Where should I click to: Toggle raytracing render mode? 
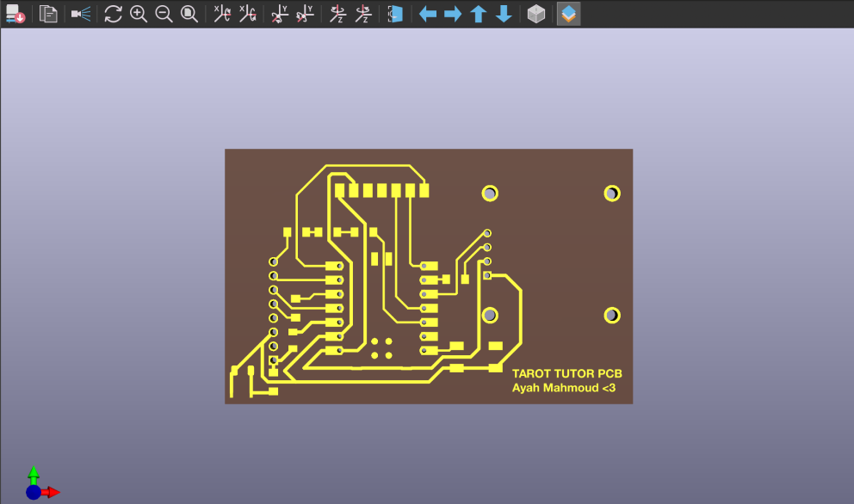pyautogui.click(x=81, y=14)
